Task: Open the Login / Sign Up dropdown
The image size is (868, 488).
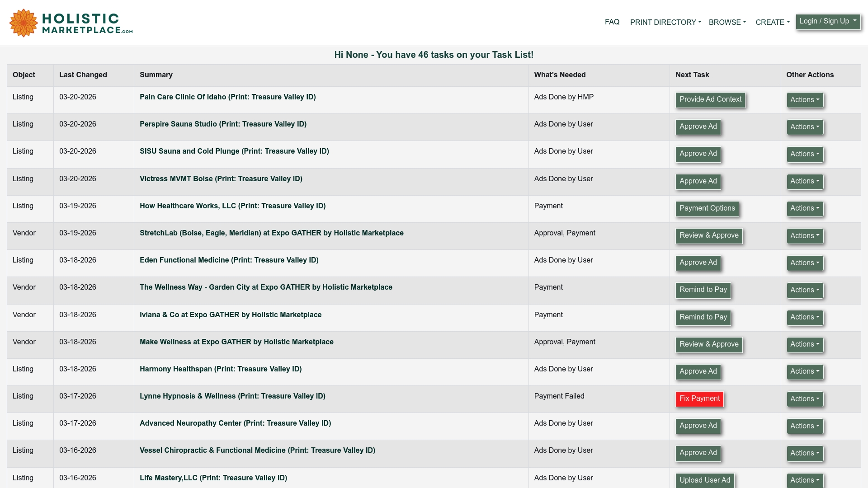Action: [x=828, y=21]
